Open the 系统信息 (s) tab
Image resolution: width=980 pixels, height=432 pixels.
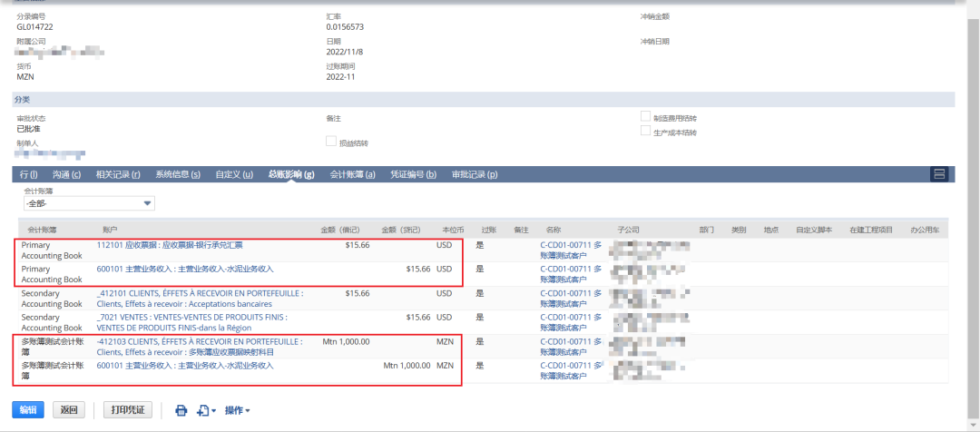click(178, 174)
